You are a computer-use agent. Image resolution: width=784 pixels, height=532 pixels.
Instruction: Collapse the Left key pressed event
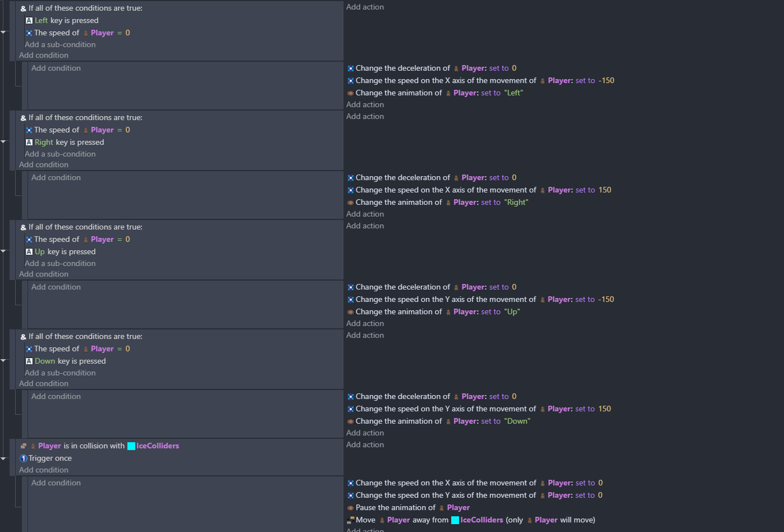click(3, 33)
